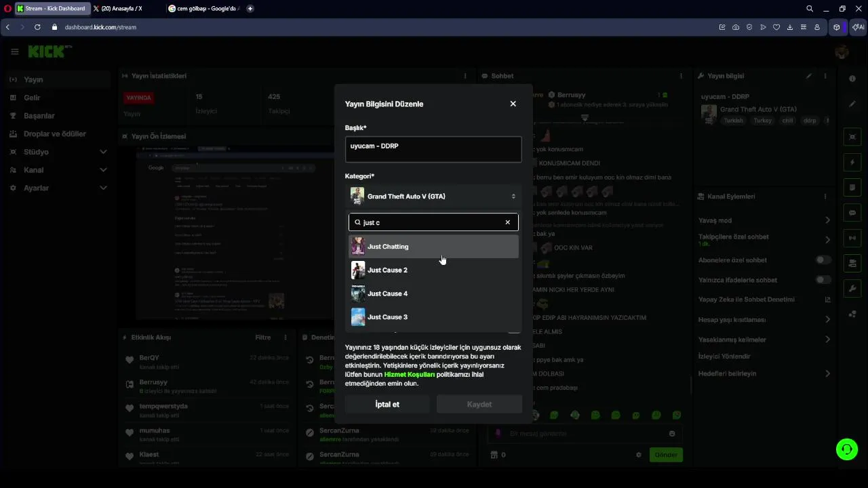Select Just Cause 4 category
The image size is (868, 488).
coord(433,293)
